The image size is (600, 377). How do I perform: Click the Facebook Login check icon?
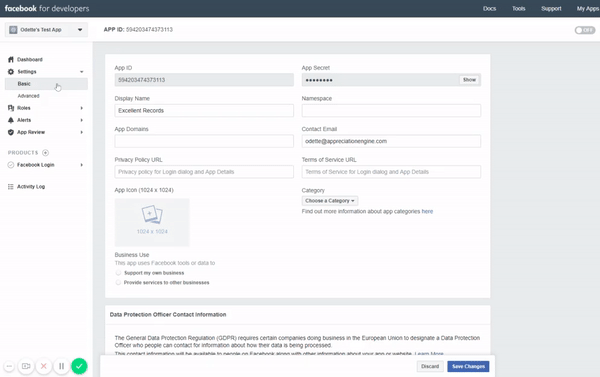pos(11,165)
